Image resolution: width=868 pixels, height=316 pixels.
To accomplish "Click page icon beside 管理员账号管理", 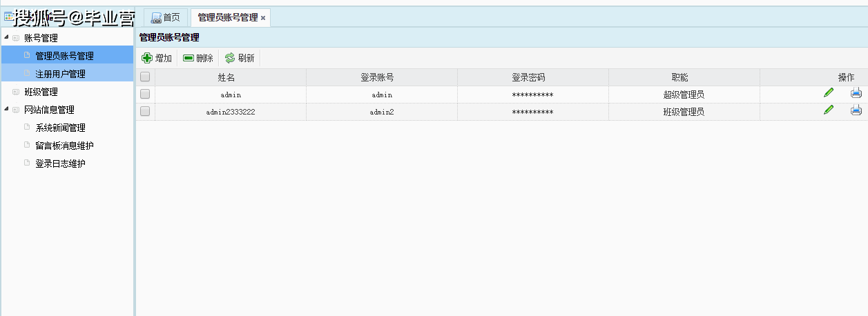I will (x=28, y=56).
